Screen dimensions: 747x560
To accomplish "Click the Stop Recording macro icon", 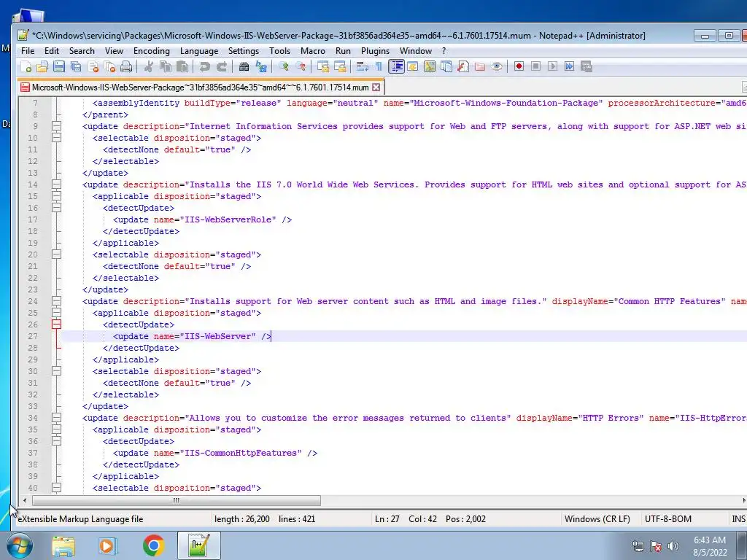I will coord(536,66).
